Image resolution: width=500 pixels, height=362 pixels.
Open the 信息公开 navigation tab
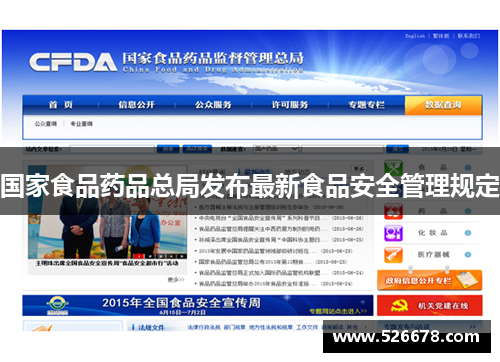136,105
